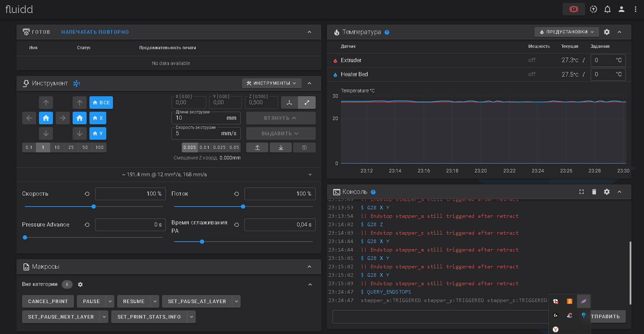Click the emergency stop icon

click(x=573, y=9)
